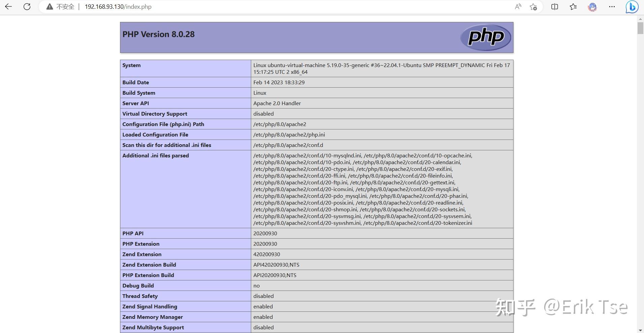This screenshot has width=644, height=333.
Task: Select the Zend Extension Build value
Action: pyautogui.click(x=276, y=265)
